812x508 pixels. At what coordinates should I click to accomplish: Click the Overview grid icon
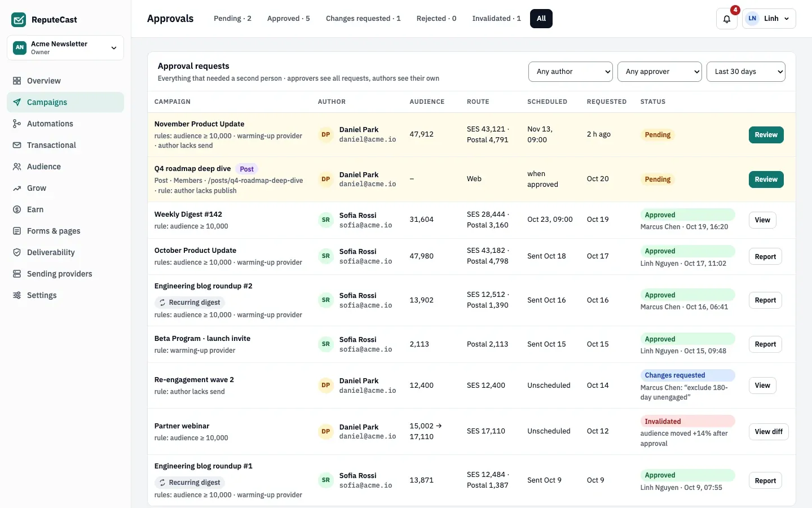(x=17, y=81)
